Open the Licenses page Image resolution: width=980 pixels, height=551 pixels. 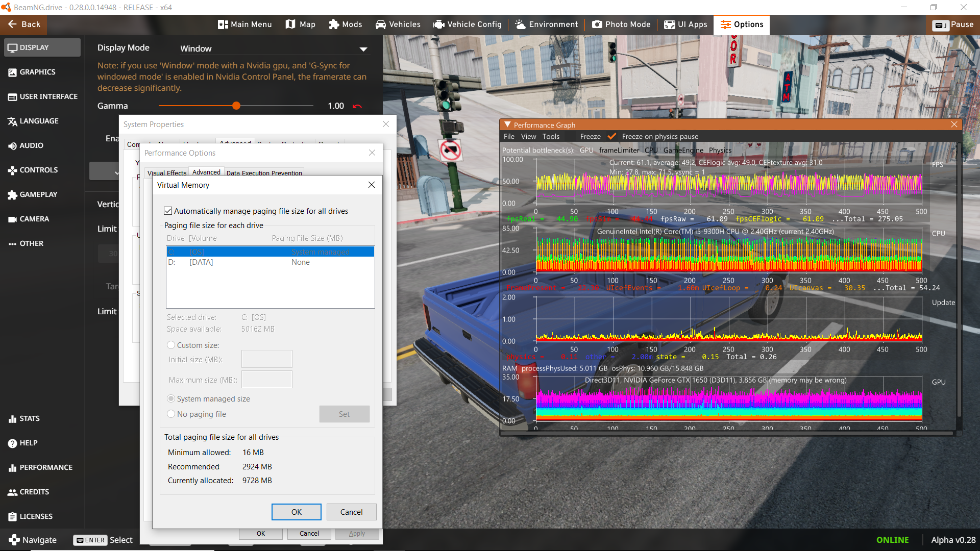42,516
